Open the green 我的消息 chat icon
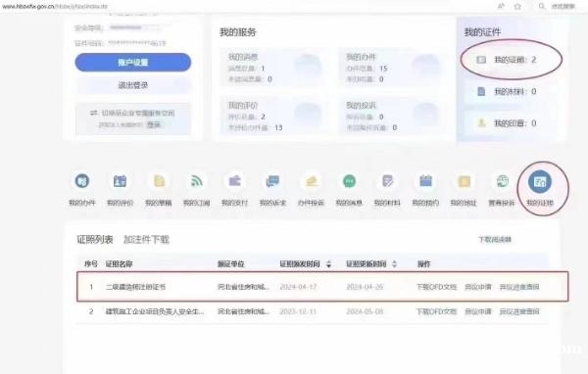 coord(349,181)
